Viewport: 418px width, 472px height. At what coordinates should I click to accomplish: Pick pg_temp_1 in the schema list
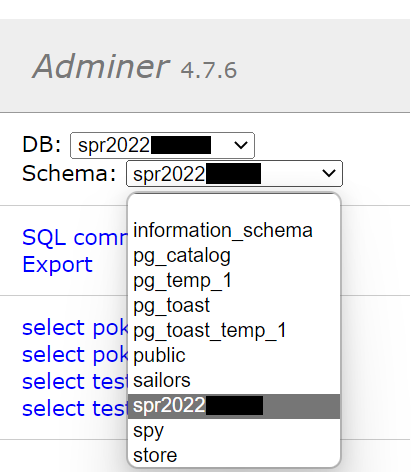click(x=234, y=281)
